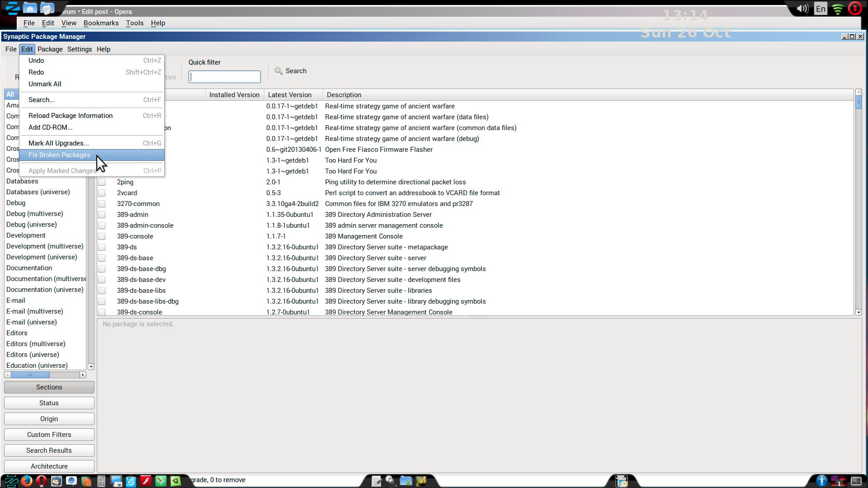Screen dimensions: 868x488
Task: Launch Firefox from the bottom dock
Action: click(27, 481)
